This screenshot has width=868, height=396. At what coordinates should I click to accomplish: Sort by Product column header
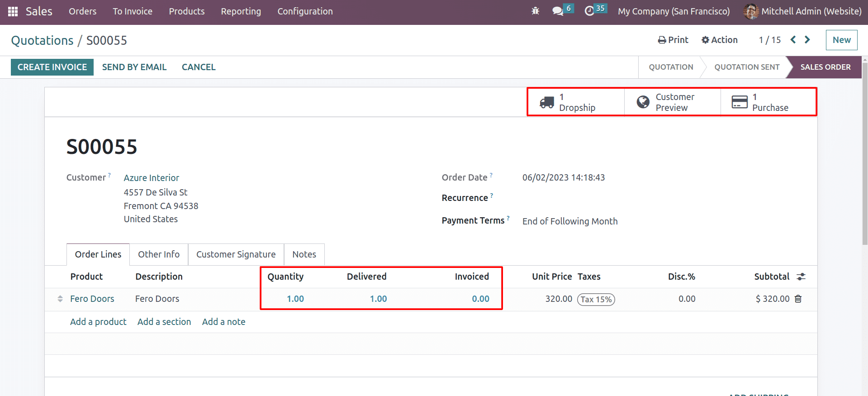pos(86,277)
